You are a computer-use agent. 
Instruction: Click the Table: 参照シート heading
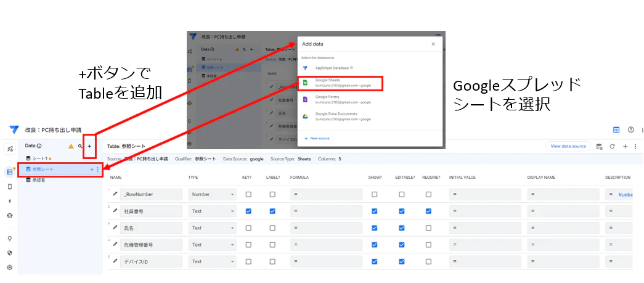click(126, 146)
